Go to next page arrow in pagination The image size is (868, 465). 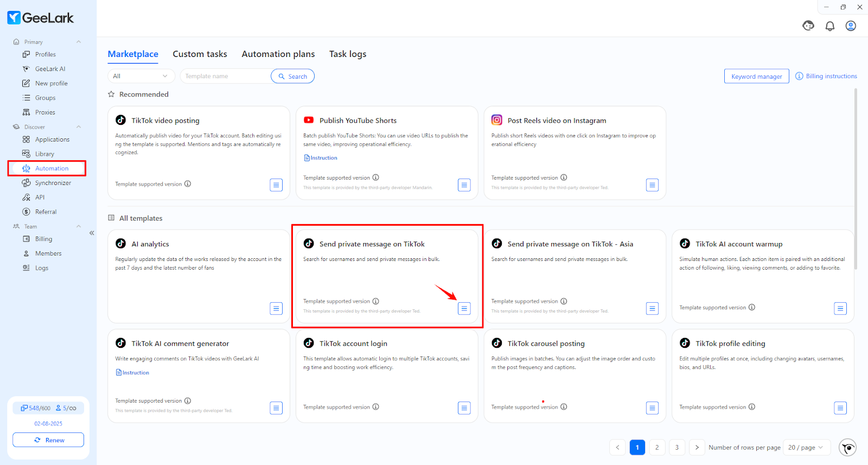point(697,448)
